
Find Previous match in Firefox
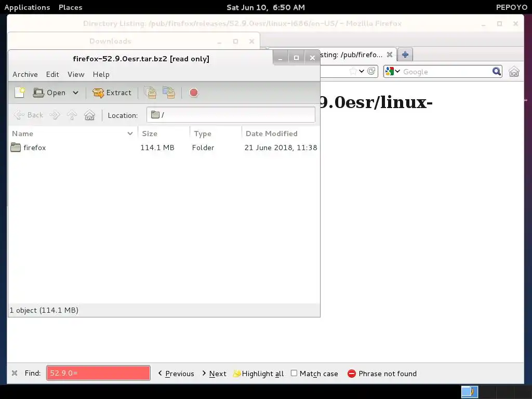tap(176, 374)
